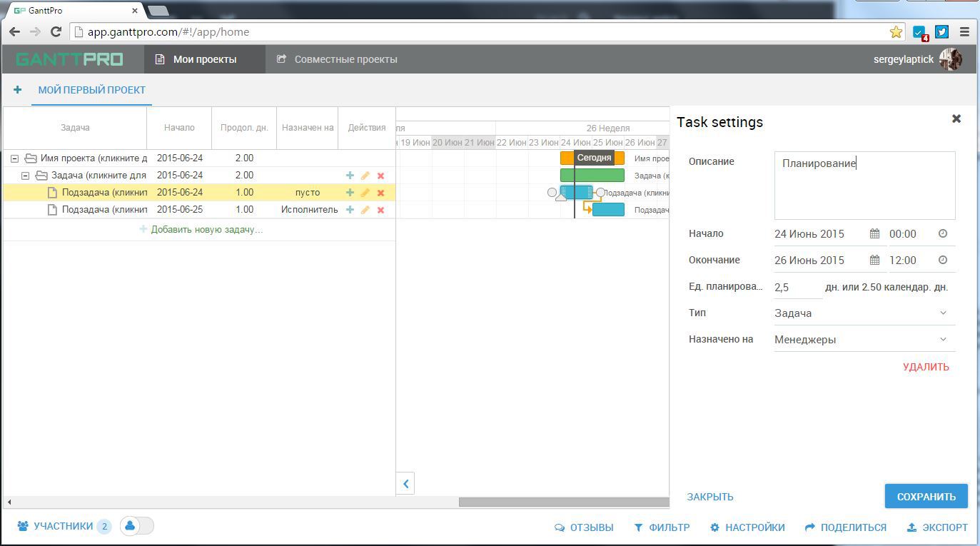Click the browser forward arrow
This screenshot has height=546, width=980.
click(x=35, y=31)
